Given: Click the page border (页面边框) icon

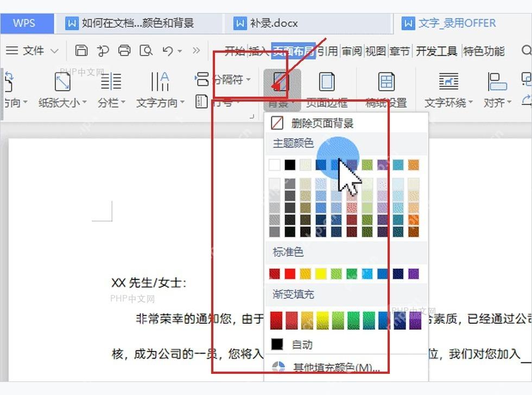Looking at the screenshot, I should click(x=327, y=81).
